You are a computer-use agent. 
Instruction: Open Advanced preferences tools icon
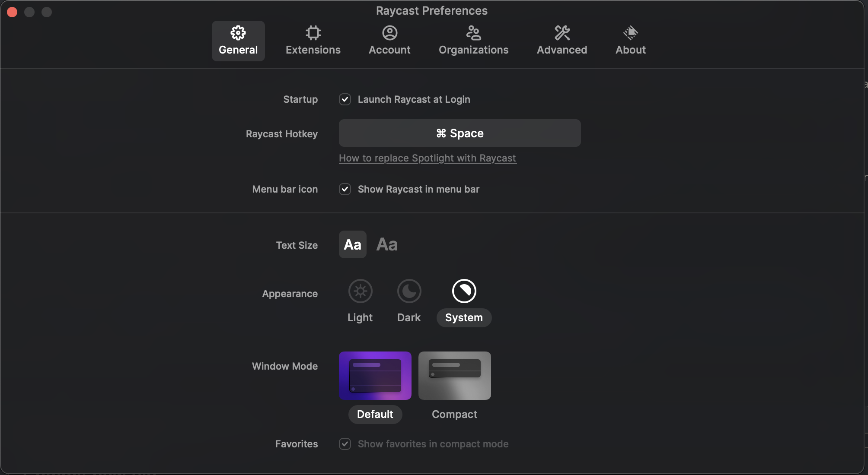562,33
